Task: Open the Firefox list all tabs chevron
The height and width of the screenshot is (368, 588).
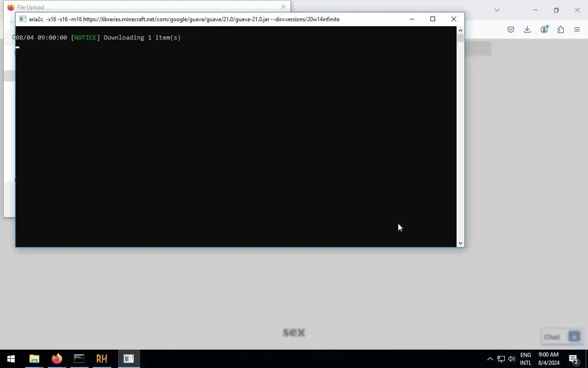Action: (497, 10)
